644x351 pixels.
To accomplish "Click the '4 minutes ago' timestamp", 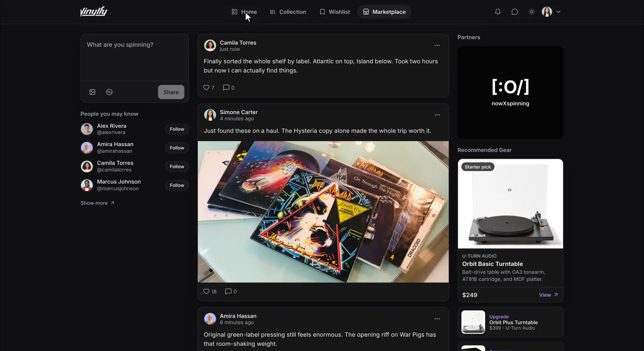I will [x=237, y=119].
